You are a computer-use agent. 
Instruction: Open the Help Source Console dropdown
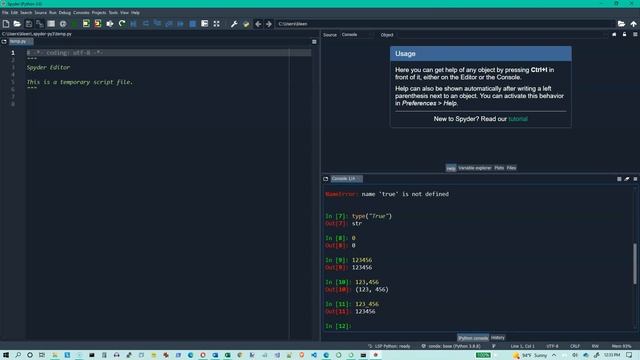[357, 35]
